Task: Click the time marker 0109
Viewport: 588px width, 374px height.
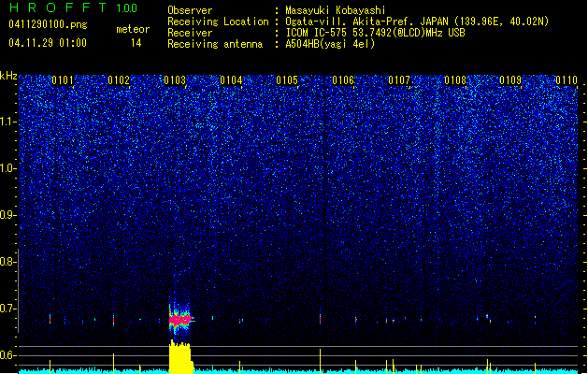Action: pyautogui.click(x=510, y=80)
